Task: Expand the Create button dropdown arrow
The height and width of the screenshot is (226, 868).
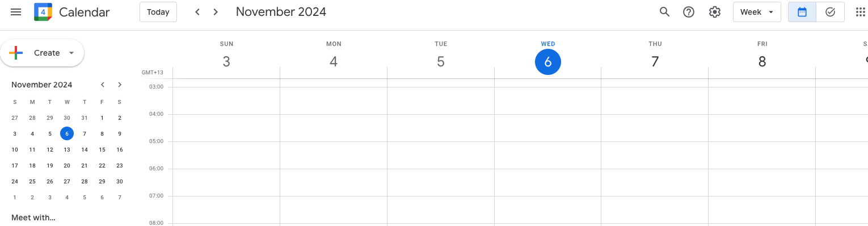Action: click(71, 53)
